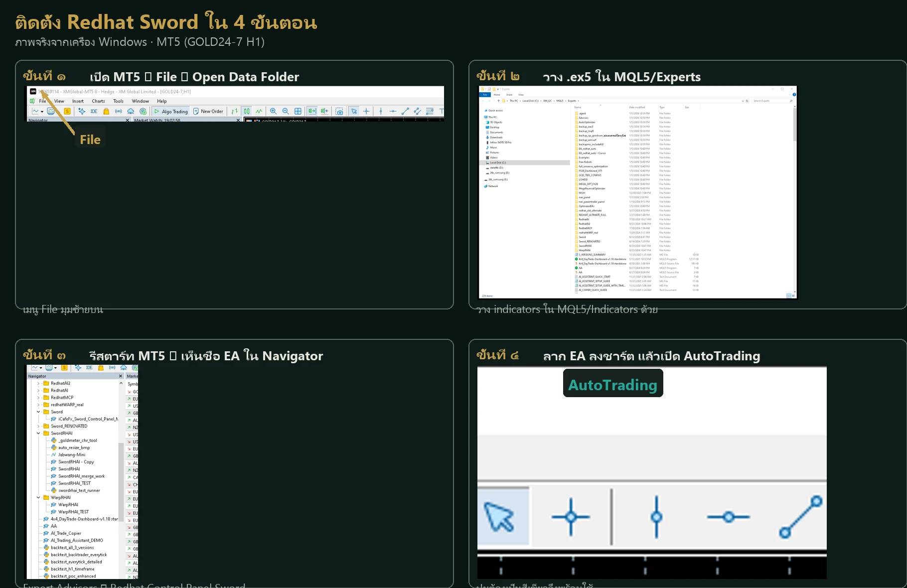This screenshot has width=907, height=588.
Task: Click the New Order toolbar button
Action: (208, 111)
